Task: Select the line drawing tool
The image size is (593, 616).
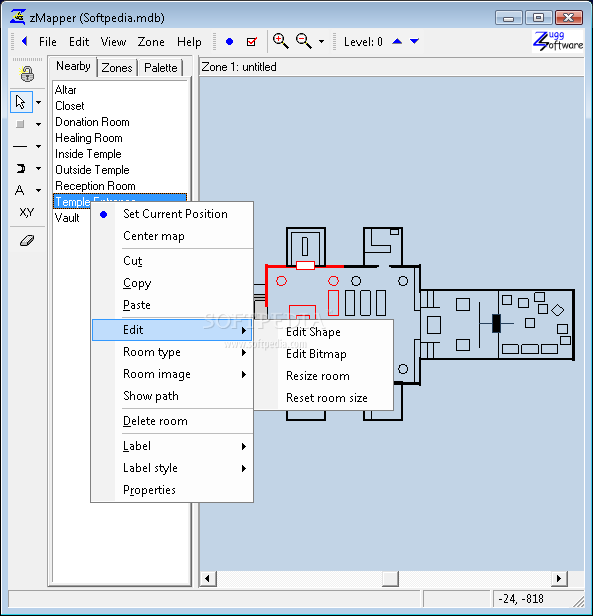Action: pos(20,146)
